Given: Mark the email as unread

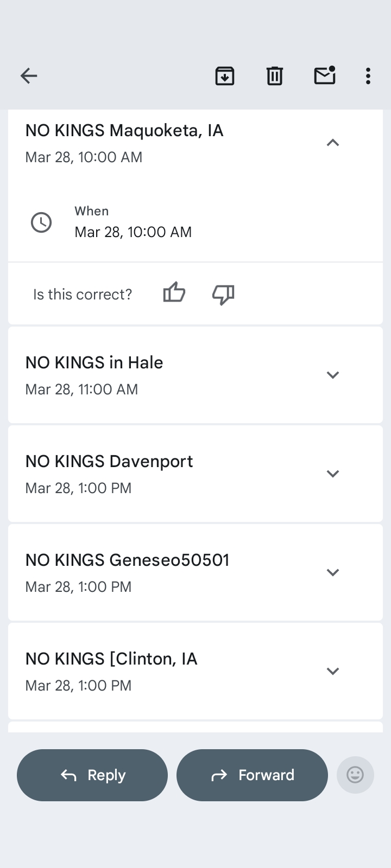Looking at the screenshot, I should (x=325, y=76).
